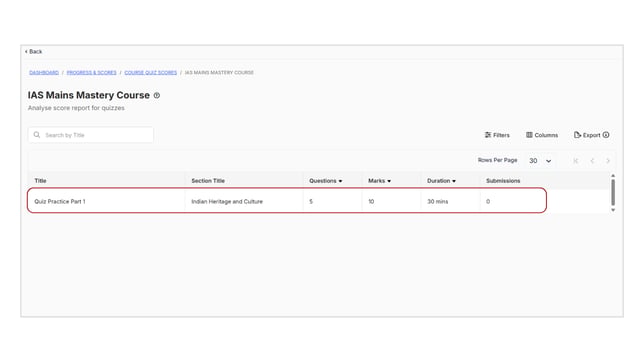Open the Course Quiz Scores breadcrumb

[151, 73]
